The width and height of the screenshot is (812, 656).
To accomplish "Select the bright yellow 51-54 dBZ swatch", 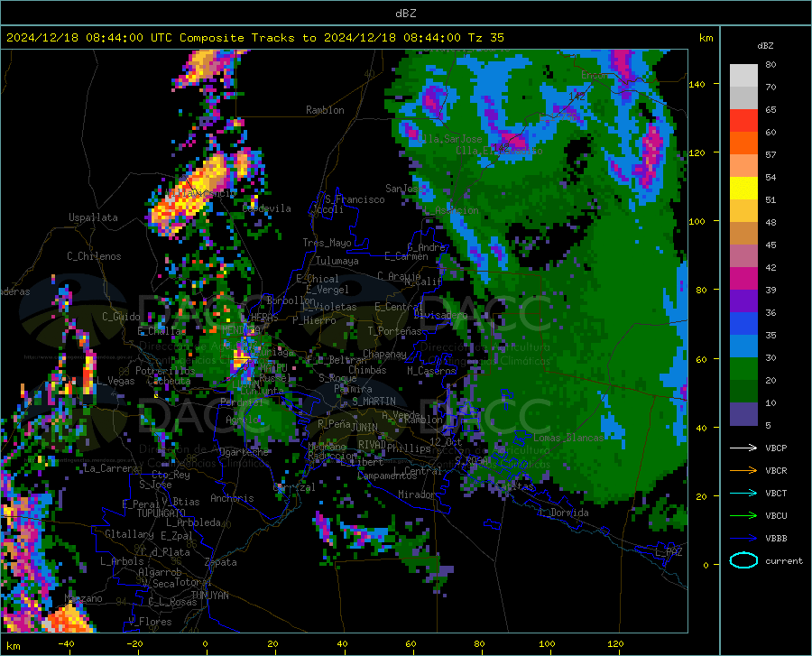I will coord(743,189).
